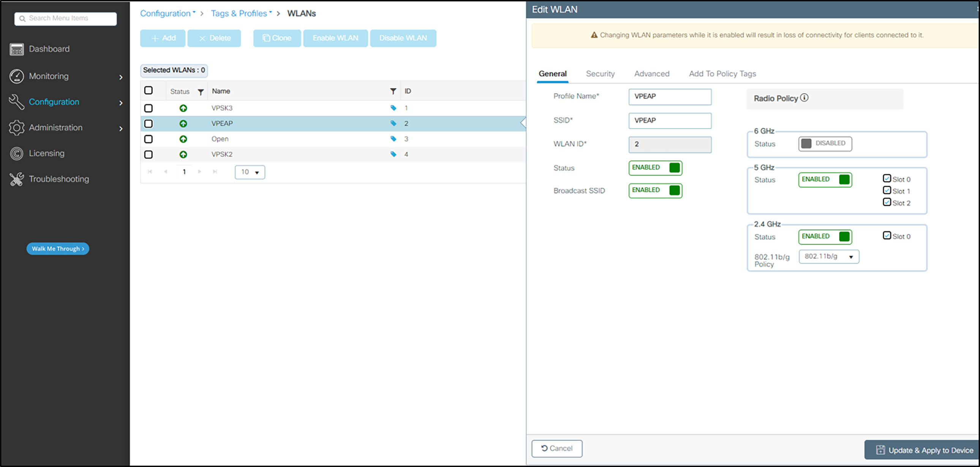
Task: Switch to the Security tab
Action: click(600, 74)
